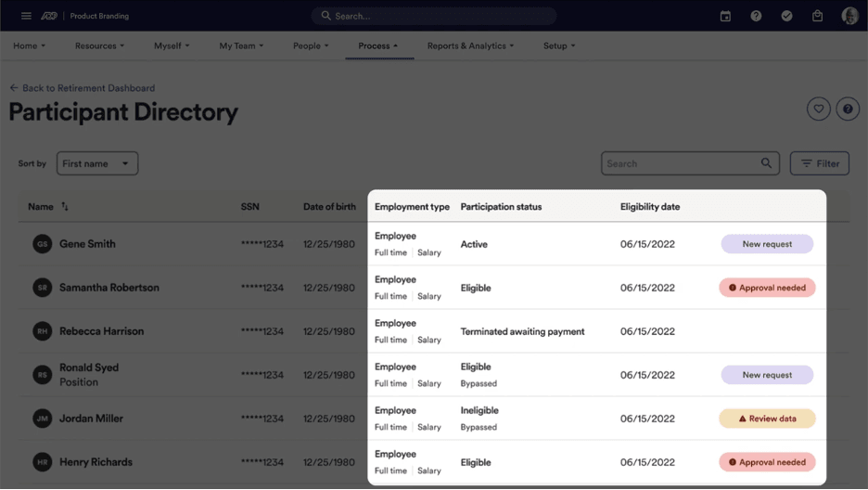
Task: Open the tasks checkmark icon
Action: point(786,16)
